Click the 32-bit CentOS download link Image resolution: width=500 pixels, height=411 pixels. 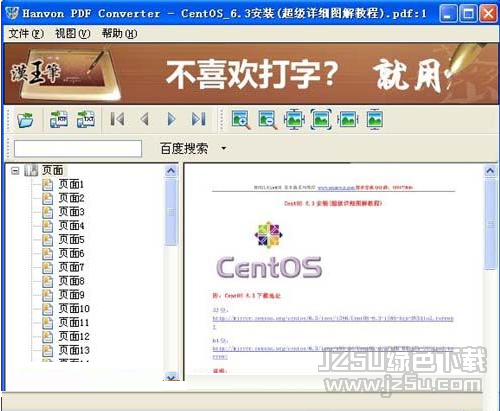point(333,319)
